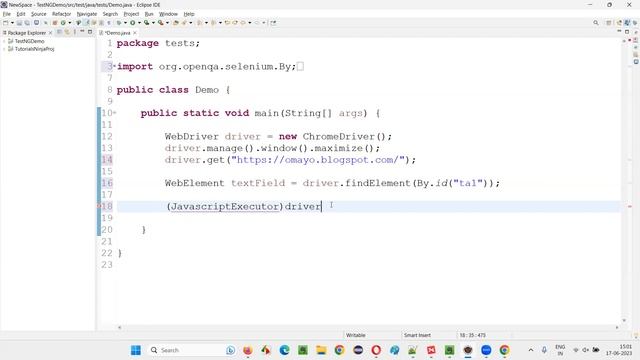Minimize the editor area
640x360 pixels.
pyautogui.click(x=619, y=31)
